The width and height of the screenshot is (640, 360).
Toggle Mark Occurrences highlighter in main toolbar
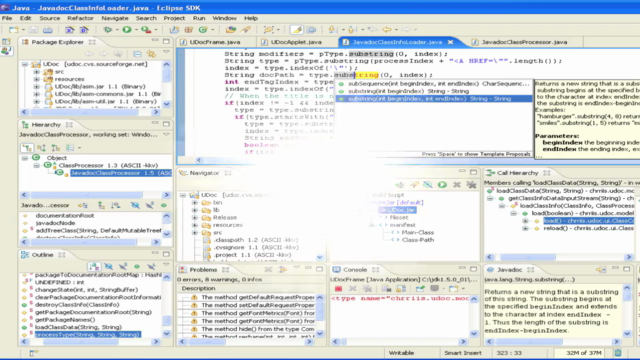[x=296, y=29]
